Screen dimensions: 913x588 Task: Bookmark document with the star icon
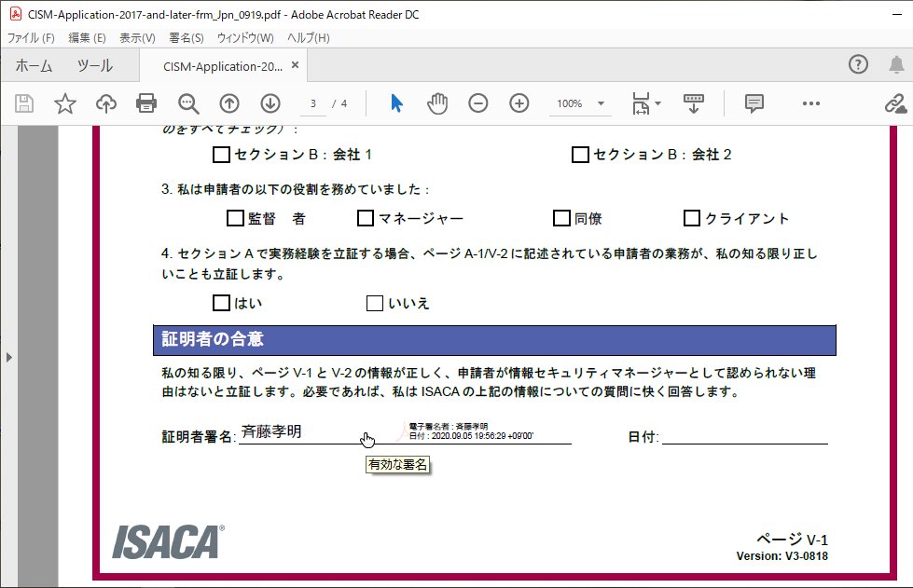pyautogui.click(x=65, y=103)
